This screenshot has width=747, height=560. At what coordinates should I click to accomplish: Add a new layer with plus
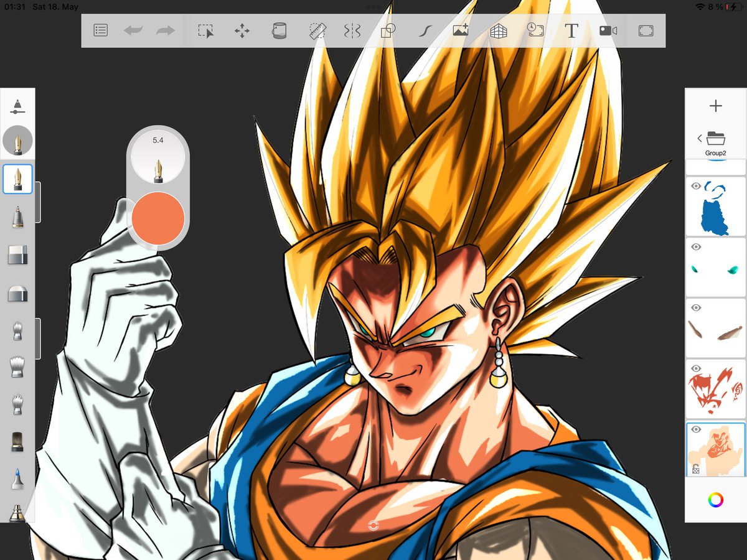tap(716, 106)
